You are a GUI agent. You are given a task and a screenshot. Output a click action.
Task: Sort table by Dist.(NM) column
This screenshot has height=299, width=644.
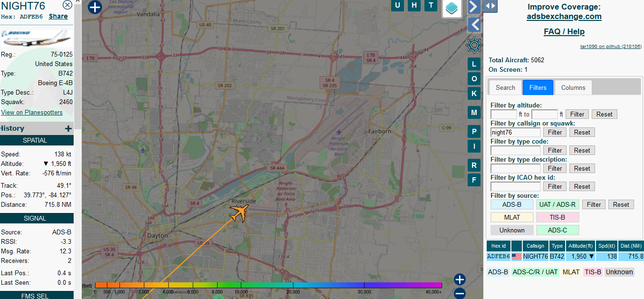pyautogui.click(x=632, y=246)
